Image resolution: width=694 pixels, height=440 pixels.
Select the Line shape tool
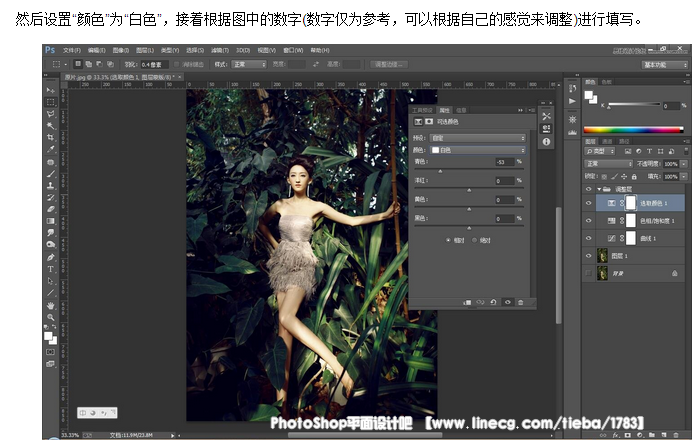tap(50, 293)
